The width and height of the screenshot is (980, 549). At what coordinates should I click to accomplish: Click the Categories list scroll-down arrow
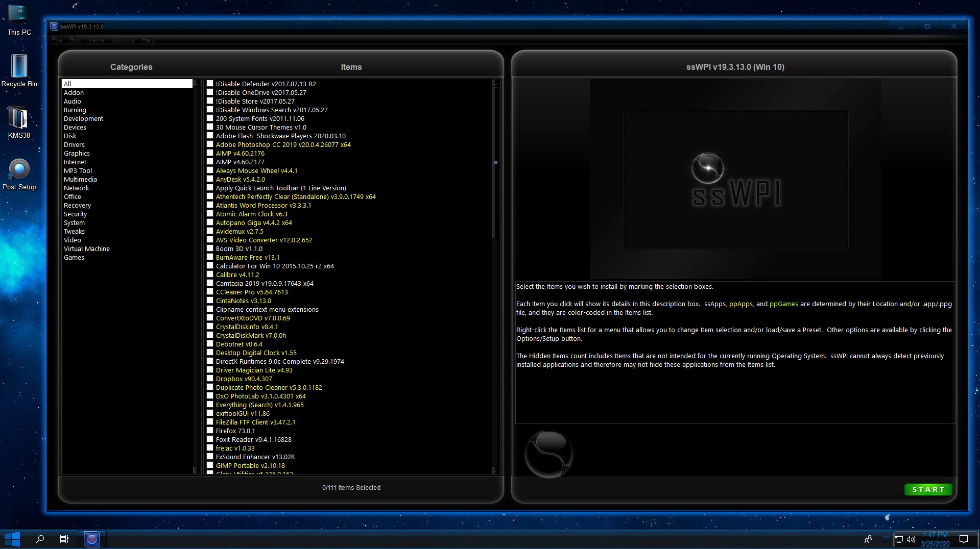(196, 470)
